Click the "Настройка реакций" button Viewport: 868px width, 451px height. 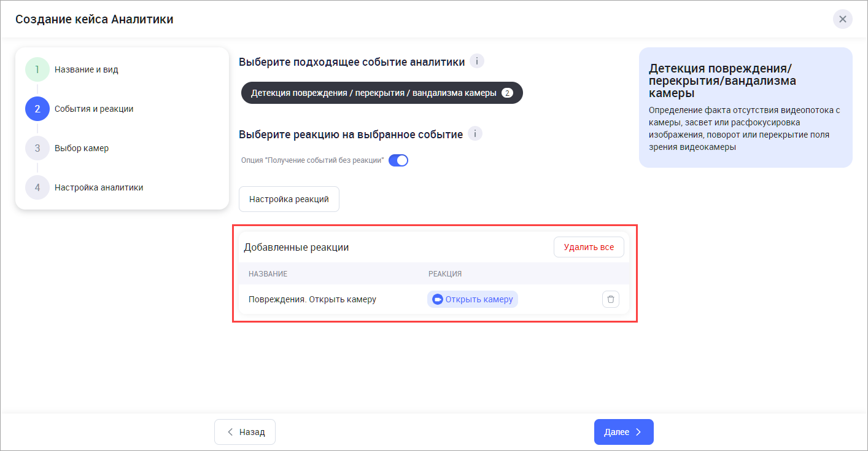[x=289, y=199]
